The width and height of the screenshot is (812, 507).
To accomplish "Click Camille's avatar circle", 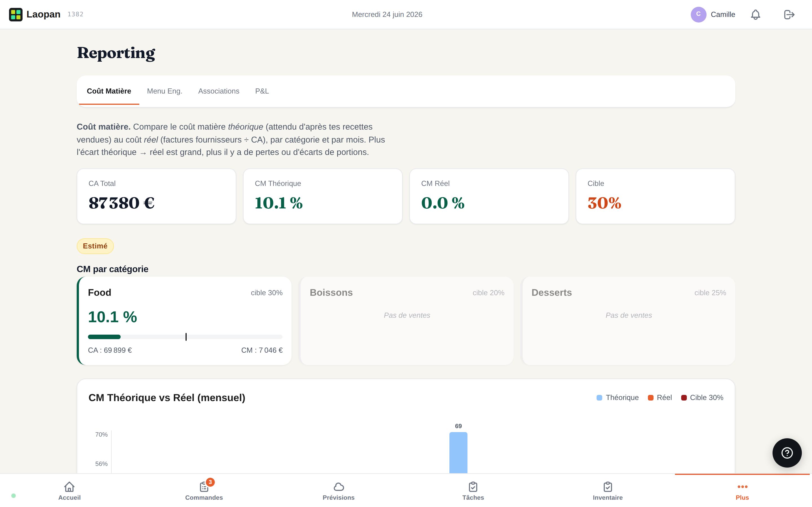I will pos(698,14).
